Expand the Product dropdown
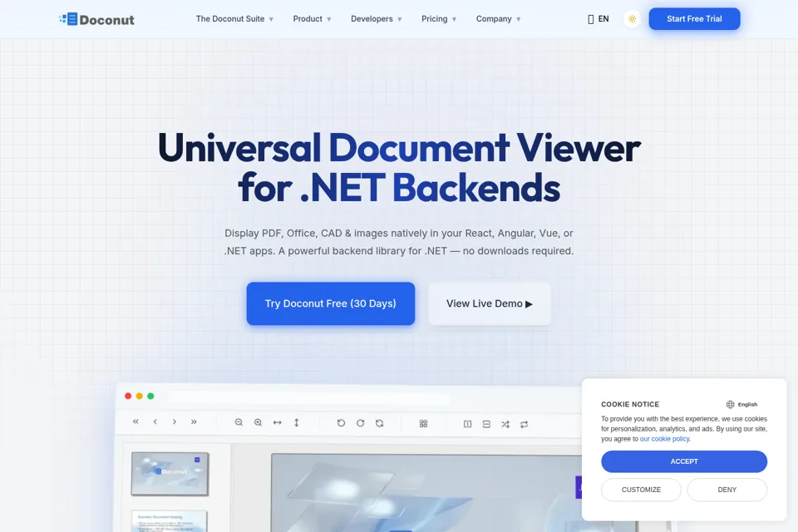This screenshot has height=532, width=798. 312,19
